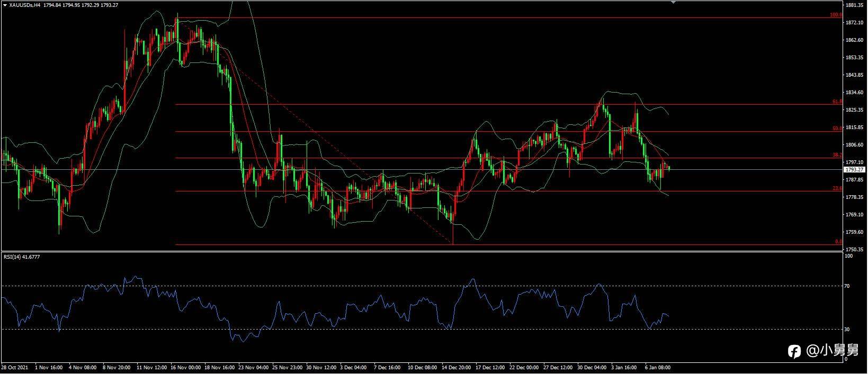Click the 28 Oct 2021 date label

click(x=13, y=367)
